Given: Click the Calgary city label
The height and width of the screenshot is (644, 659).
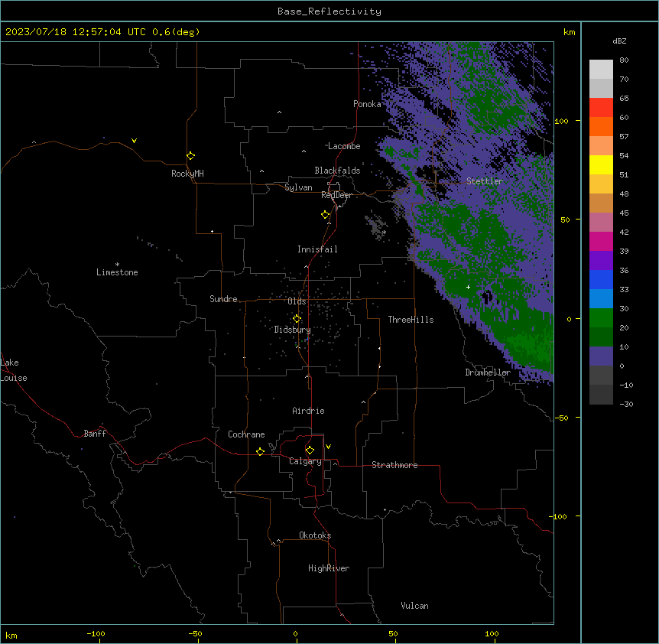Looking at the screenshot, I should tap(305, 461).
